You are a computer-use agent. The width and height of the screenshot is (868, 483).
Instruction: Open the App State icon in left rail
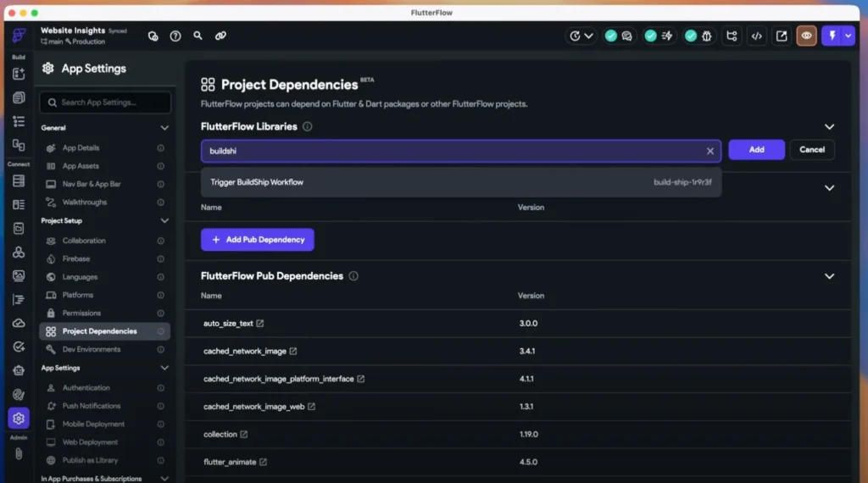click(x=19, y=228)
